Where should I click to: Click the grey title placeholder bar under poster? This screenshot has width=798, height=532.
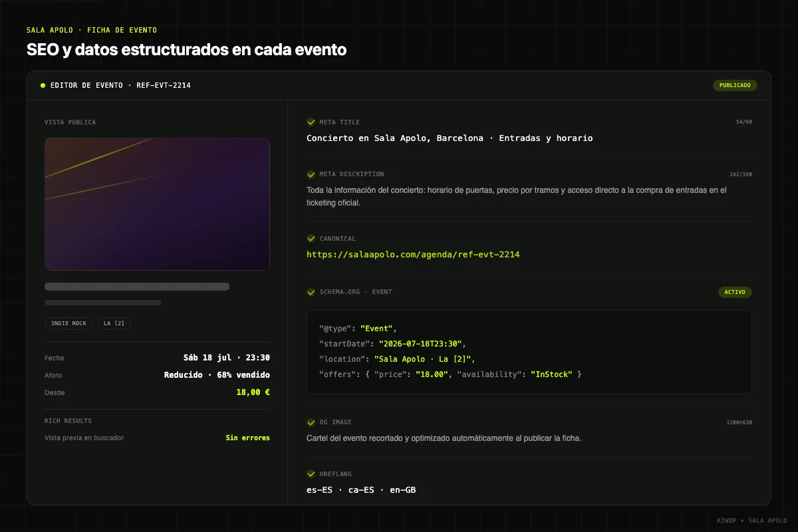[137, 287]
